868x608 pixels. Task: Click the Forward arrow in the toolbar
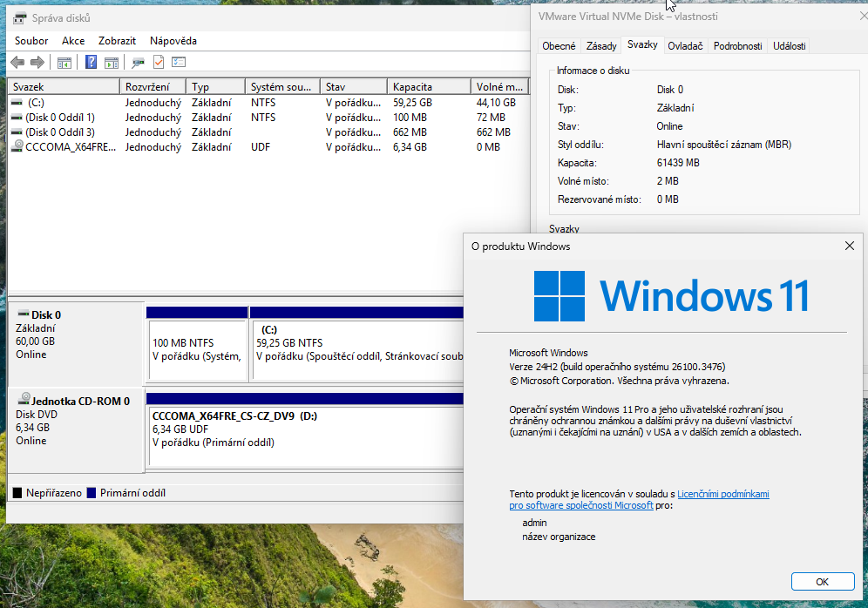(x=37, y=62)
